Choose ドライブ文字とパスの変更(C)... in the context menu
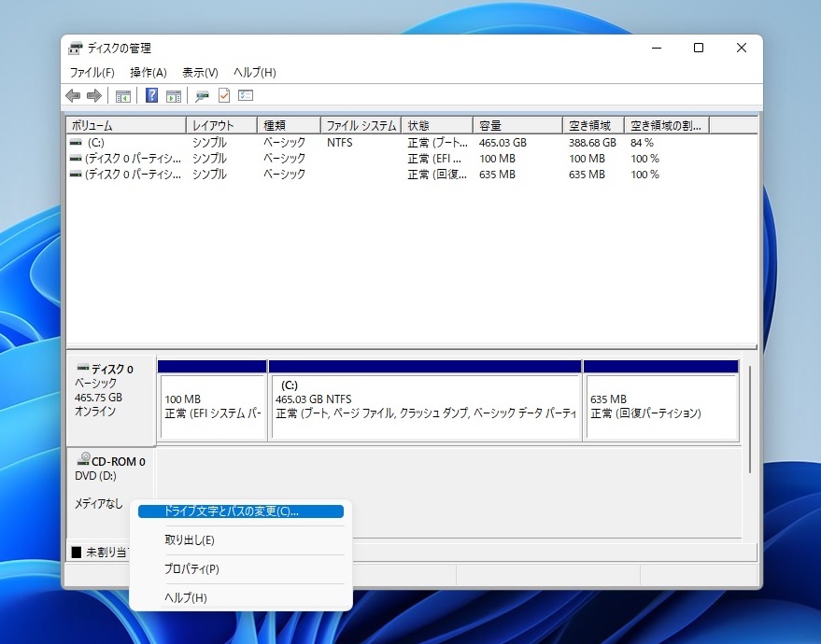The width and height of the screenshot is (821, 644). 241,511
